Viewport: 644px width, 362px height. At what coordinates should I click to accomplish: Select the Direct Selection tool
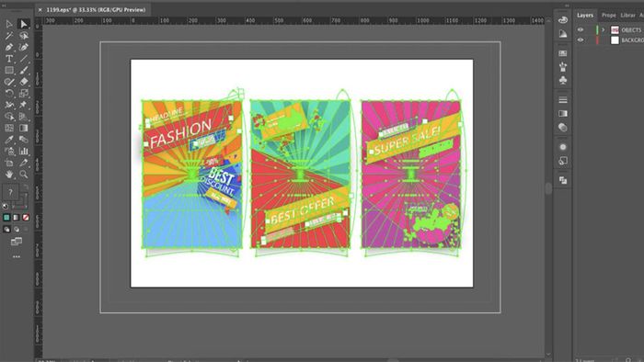tap(24, 24)
